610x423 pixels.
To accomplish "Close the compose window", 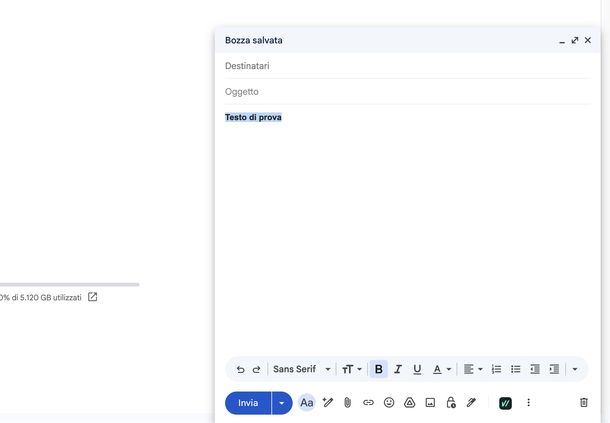I will click(x=588, y=40).
